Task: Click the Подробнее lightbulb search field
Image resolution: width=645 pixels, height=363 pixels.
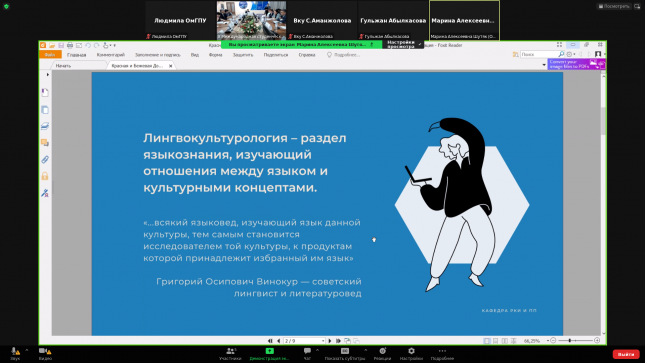Action: [x=344, y=55]
